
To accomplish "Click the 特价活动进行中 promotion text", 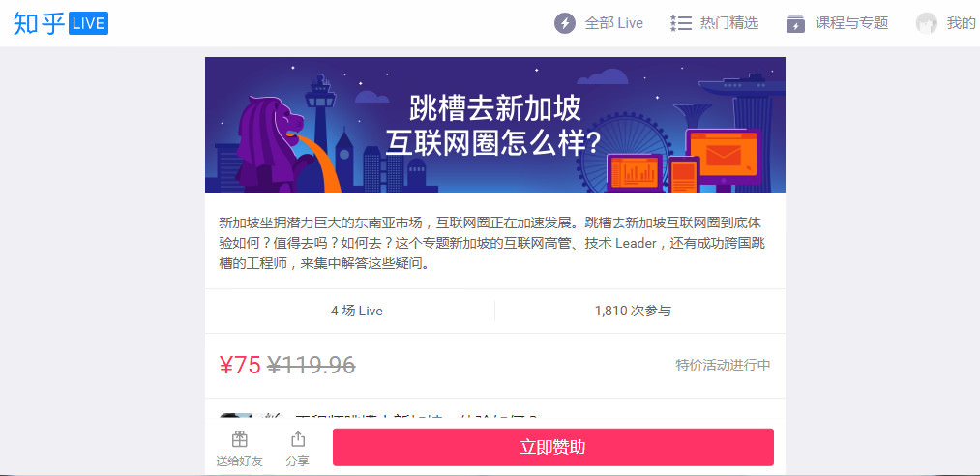I will click(723, 365).
